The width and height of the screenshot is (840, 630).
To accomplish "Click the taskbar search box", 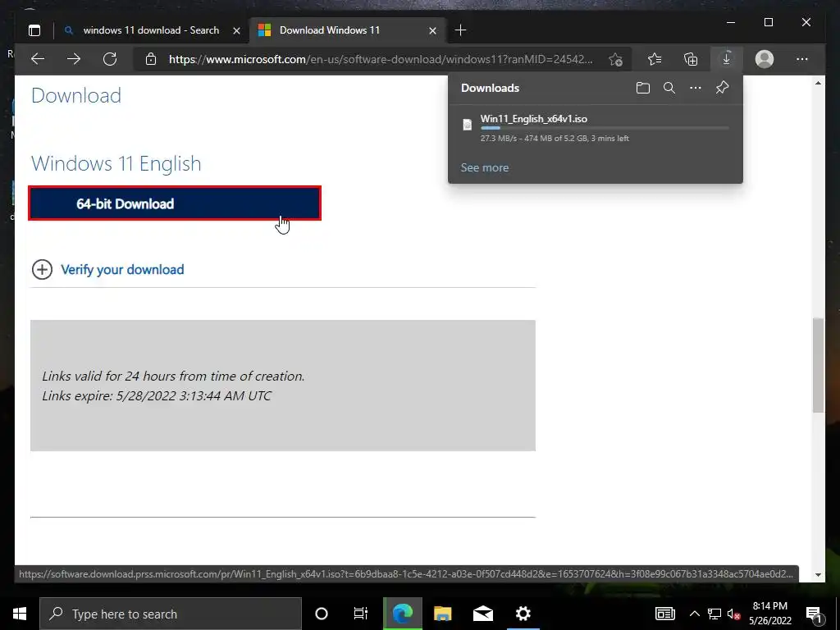I will tap(171, 614).
